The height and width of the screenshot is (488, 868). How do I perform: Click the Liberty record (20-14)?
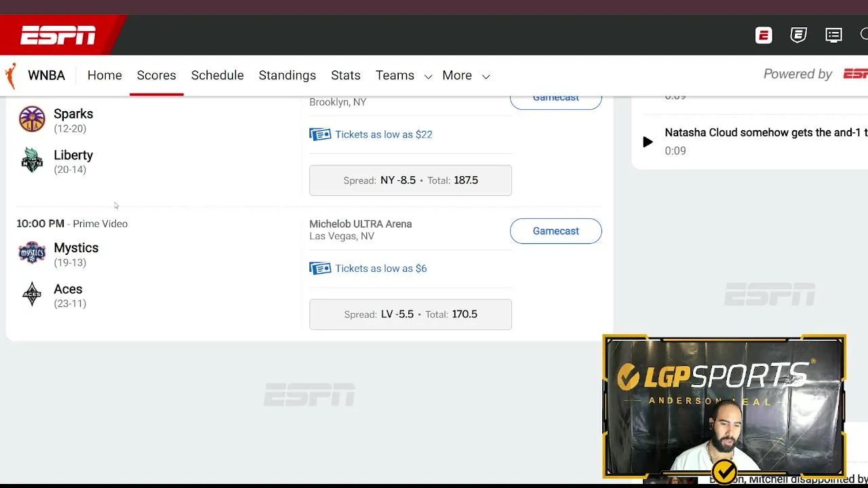pyautogui.click(x=70, y=170)
